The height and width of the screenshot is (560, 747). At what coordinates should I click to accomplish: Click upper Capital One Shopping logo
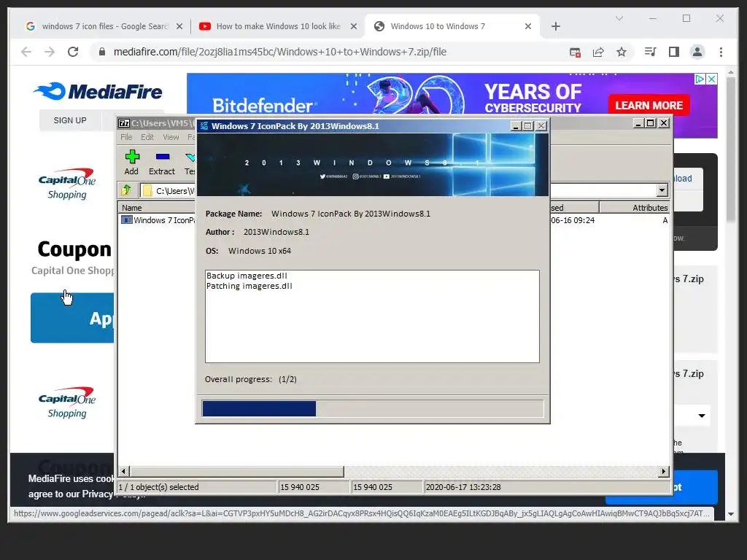click(x=67, y=184)
